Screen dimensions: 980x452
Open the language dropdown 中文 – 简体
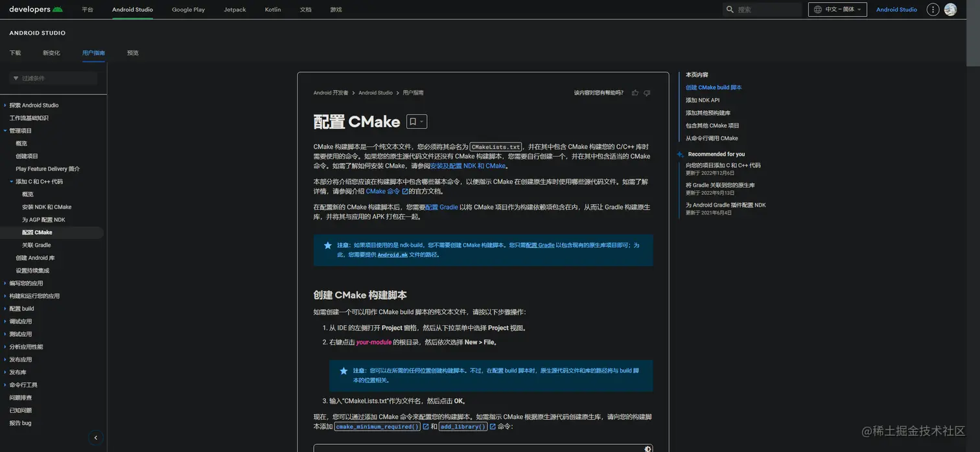[837, 10]
